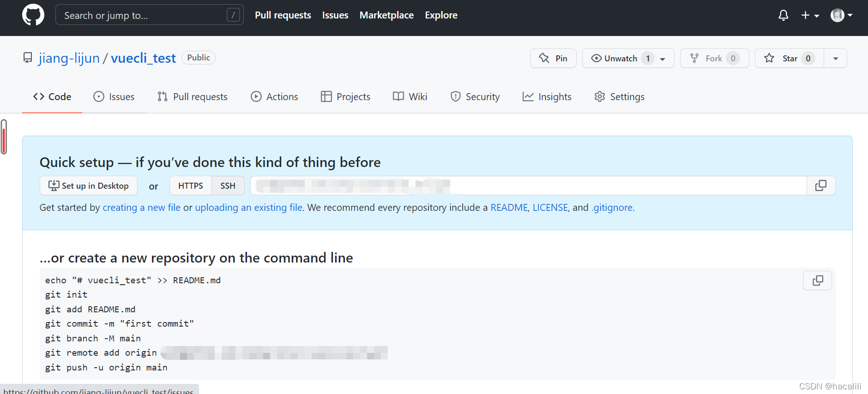Click the git add README.md line
Viewport: 868px width, 394px height.
pos(90,309)
